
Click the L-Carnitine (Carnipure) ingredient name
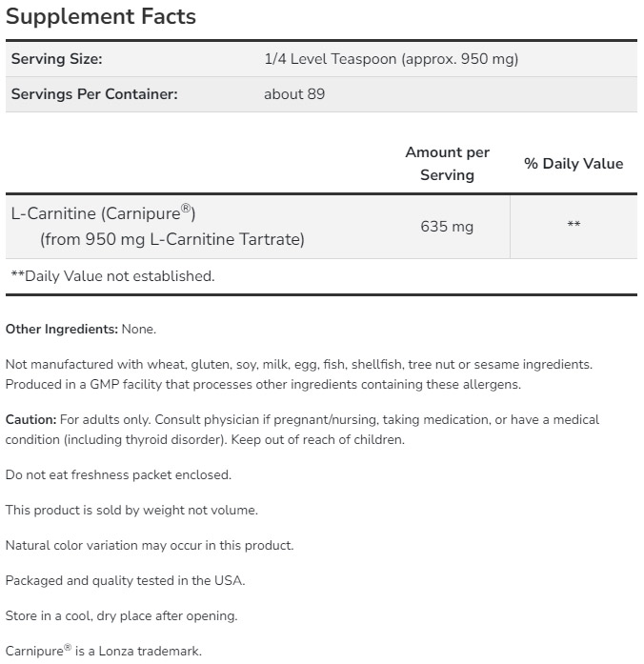pyautogui.click(x=103, y=212)
